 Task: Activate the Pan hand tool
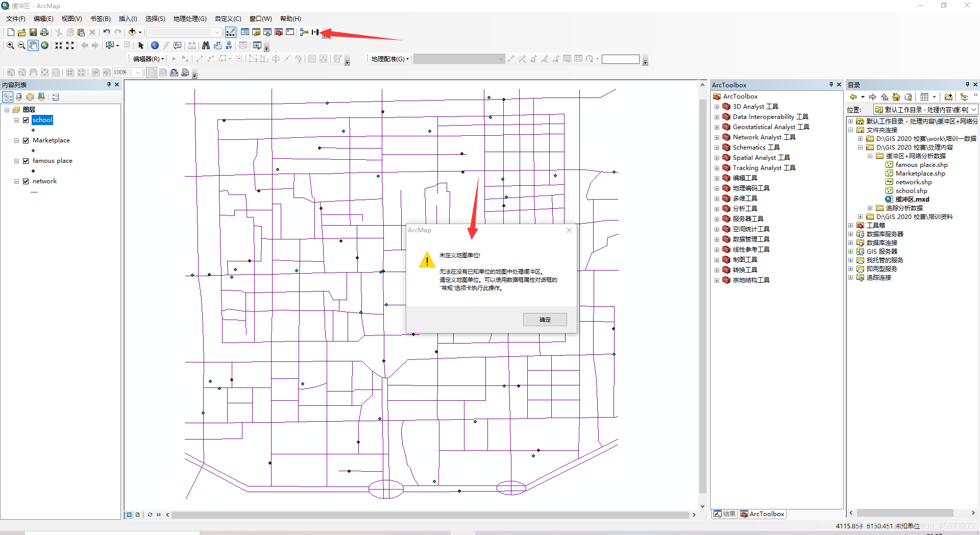tap(33, 45)
